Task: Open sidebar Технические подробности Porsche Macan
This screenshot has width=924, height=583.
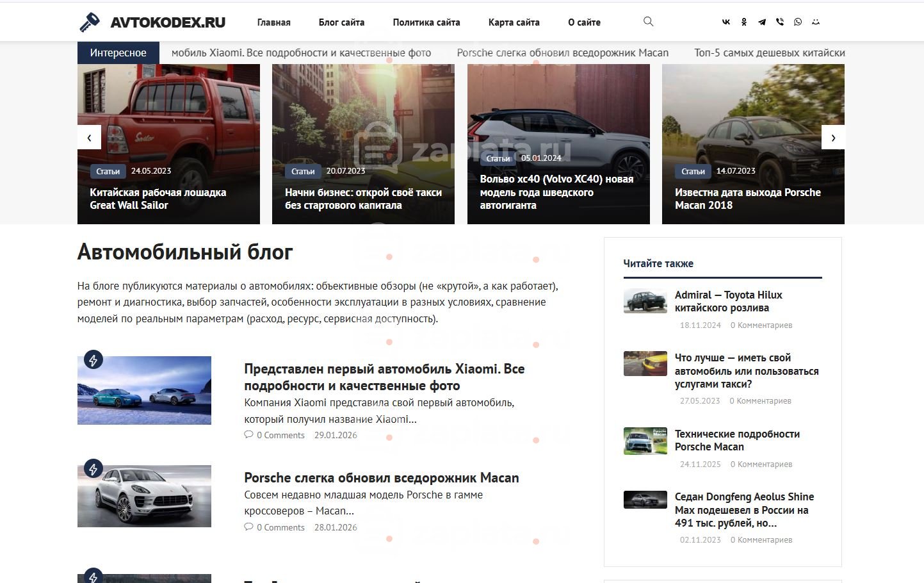Action: coord(737,440)
